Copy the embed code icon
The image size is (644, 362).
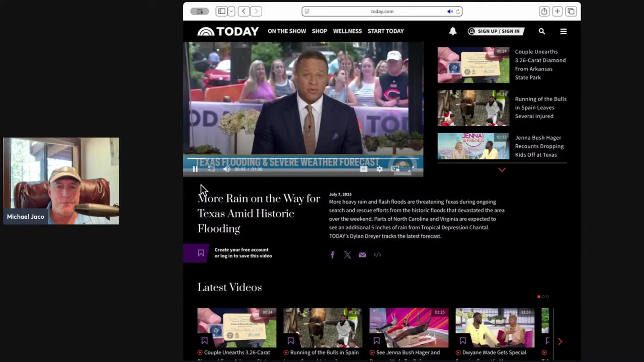tap(377, 255)
